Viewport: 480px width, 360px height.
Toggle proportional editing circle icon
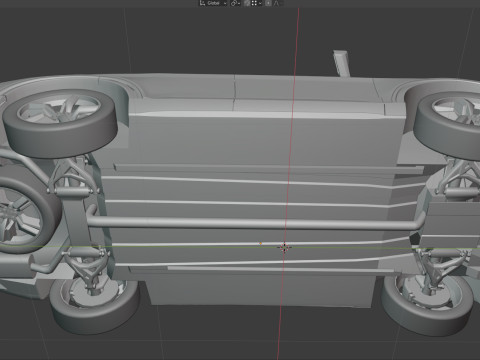point(268,3)
